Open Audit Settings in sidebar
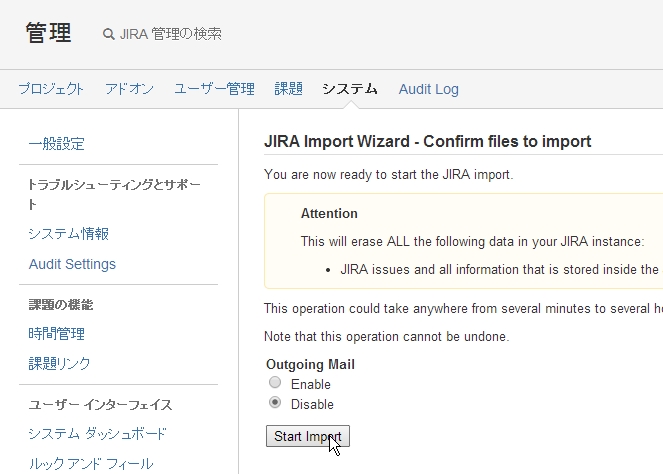The image size is (663, 474). tap(72, 264)
